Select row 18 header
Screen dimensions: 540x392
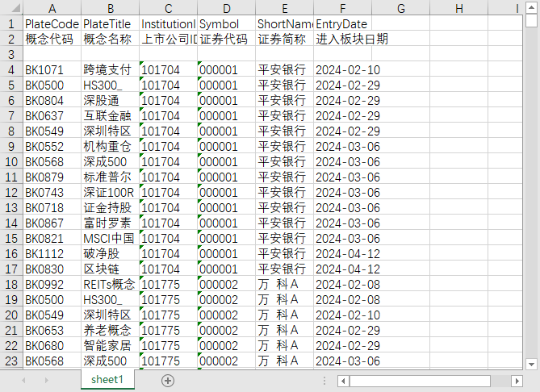tap(11, 284)
